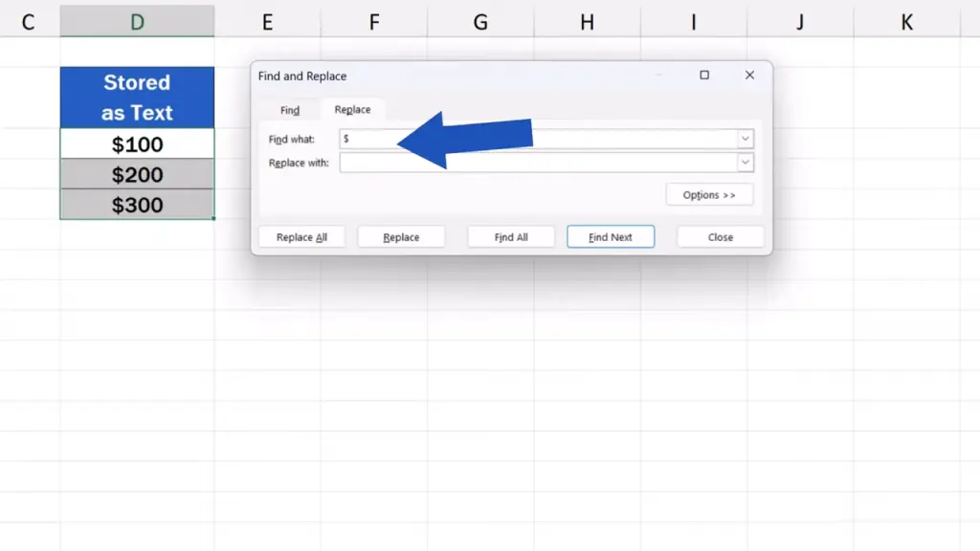Maximize the Find and Replace dialog
980x551 pixels.
point(704,76)
